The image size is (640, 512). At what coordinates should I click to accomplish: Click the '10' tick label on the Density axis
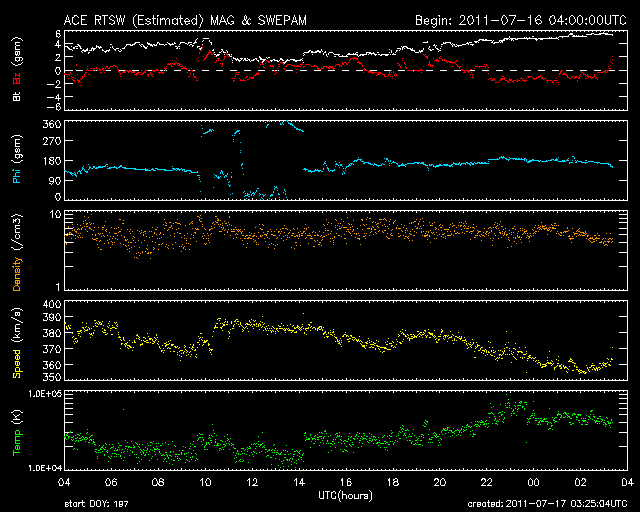(x=56, y=214)
